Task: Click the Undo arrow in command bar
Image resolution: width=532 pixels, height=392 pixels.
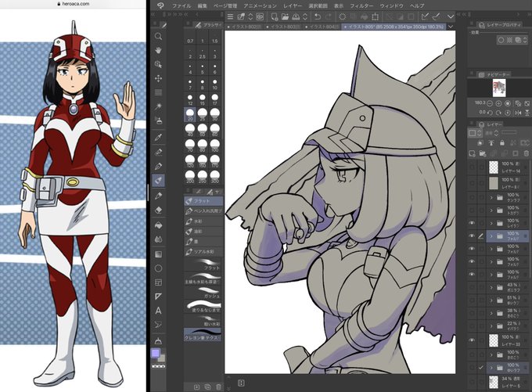Action: [317, 16]
